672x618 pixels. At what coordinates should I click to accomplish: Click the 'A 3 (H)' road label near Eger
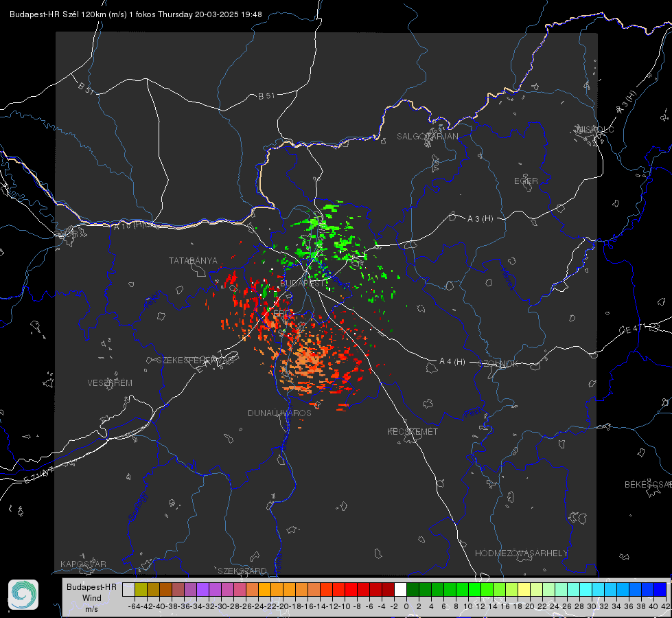coord(480,219)
